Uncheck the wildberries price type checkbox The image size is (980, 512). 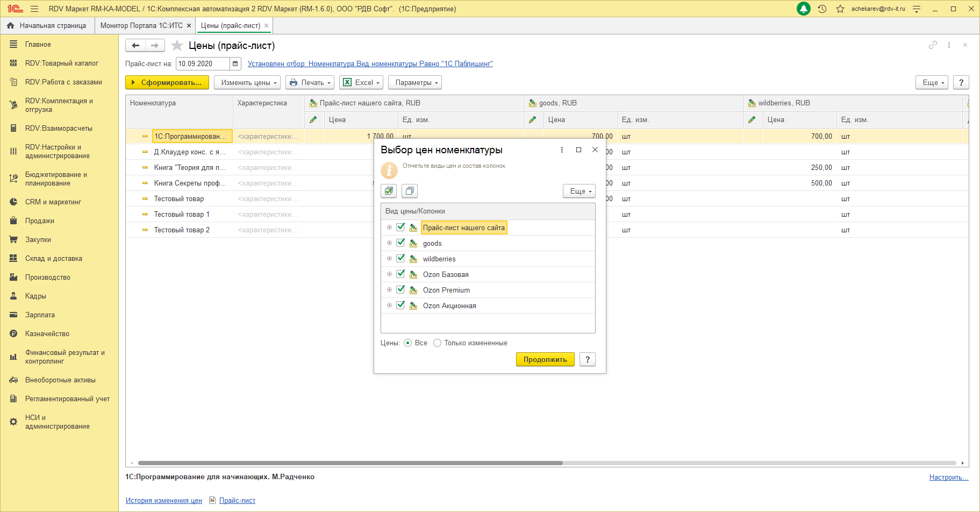click(400, 259)
